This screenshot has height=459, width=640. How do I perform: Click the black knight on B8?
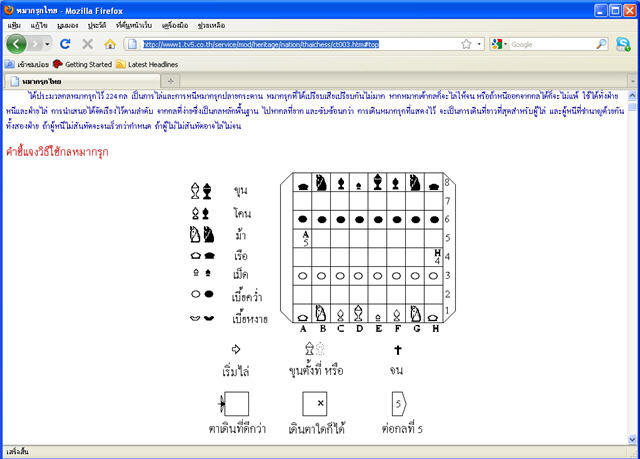click(321, 182)
